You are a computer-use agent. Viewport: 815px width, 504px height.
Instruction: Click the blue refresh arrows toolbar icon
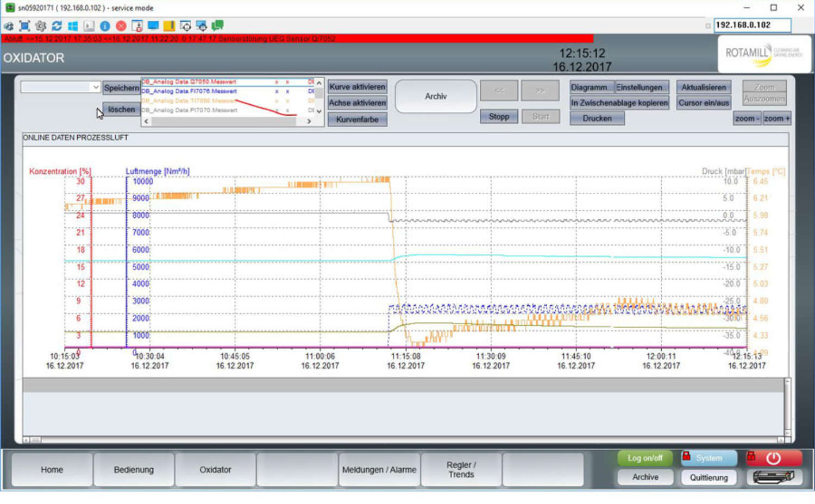click(x=57, y=26)
